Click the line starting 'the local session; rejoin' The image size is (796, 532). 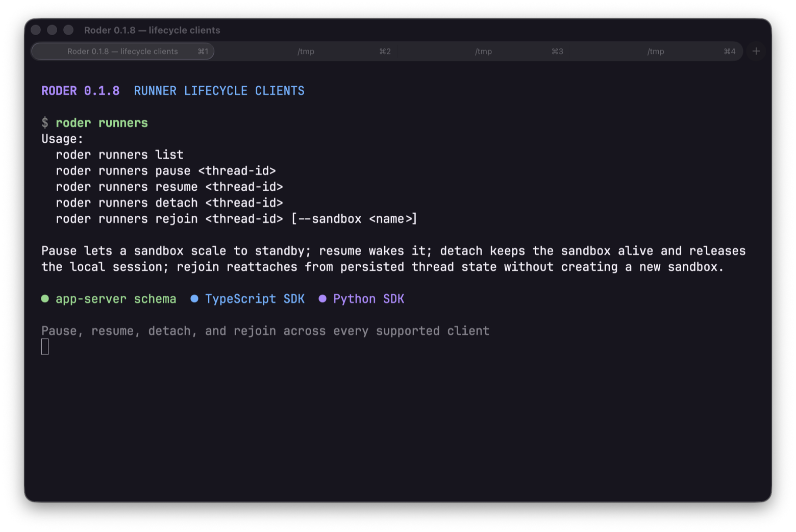click(383, 267)
